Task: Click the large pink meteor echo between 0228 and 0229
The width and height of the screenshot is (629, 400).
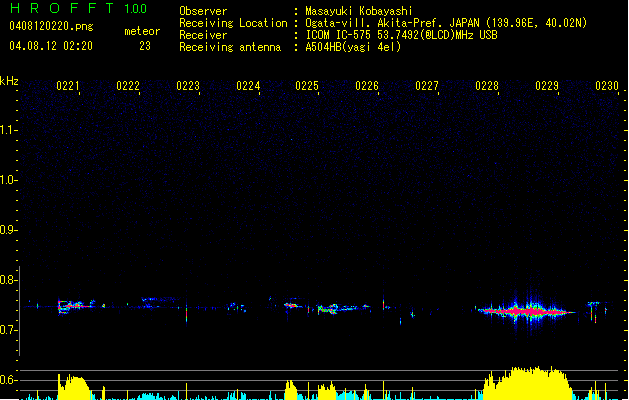Action: pyautogui.click(x=526, y=311)
